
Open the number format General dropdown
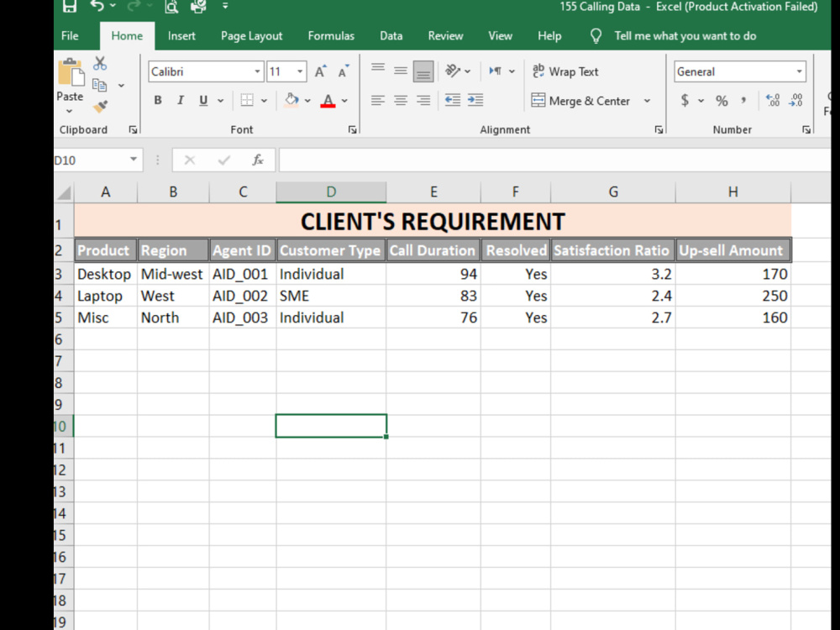[800, 71]
